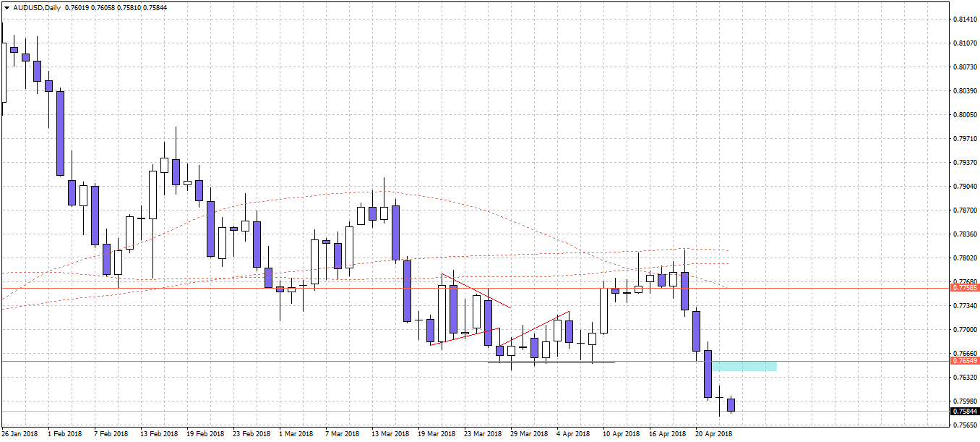Screen dimensions: 980x442
Task: Click the red 0.77585 price tag
Action: tap(966, 287)
